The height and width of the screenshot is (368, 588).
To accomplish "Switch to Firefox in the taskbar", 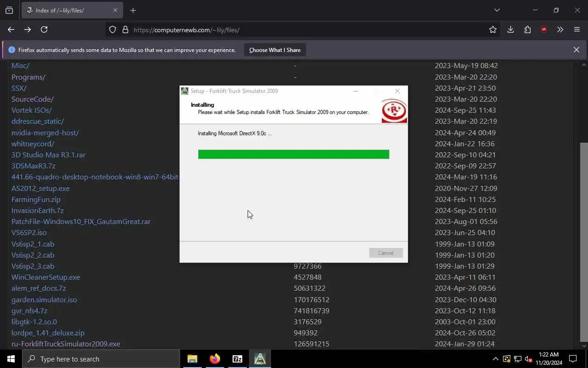I will (x=215, y=359).
